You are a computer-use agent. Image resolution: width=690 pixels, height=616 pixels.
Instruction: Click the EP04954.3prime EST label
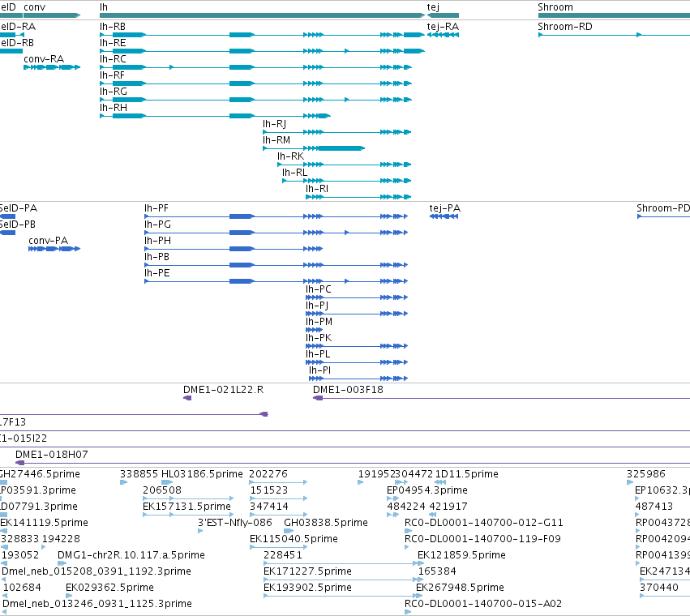coord(426,490)
